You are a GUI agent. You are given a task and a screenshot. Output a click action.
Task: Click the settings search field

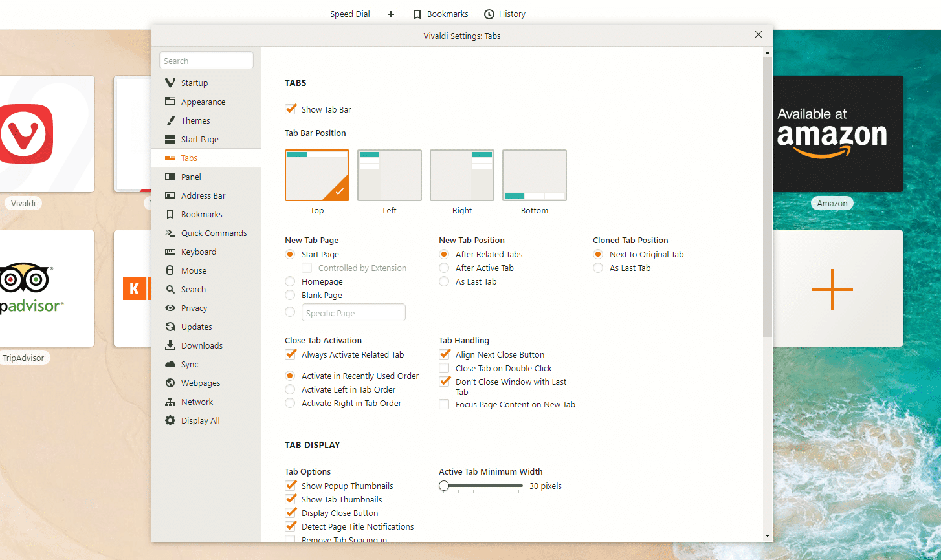tap(206, 60)
